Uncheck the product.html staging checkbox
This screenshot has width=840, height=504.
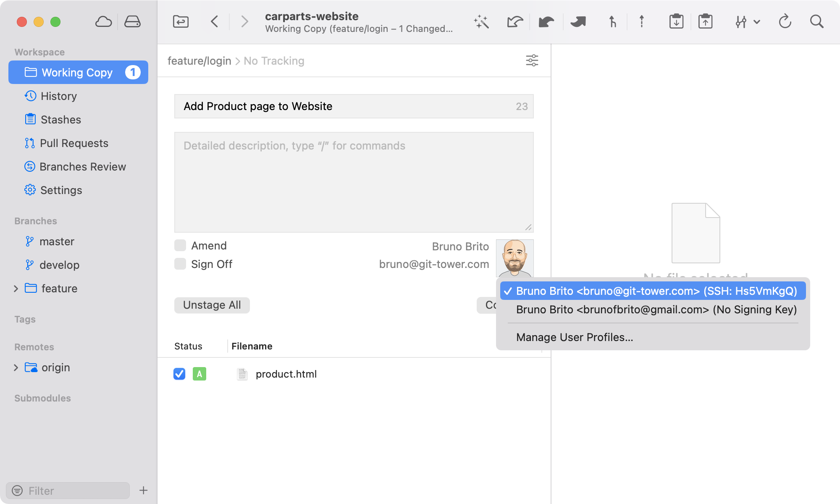179,374
